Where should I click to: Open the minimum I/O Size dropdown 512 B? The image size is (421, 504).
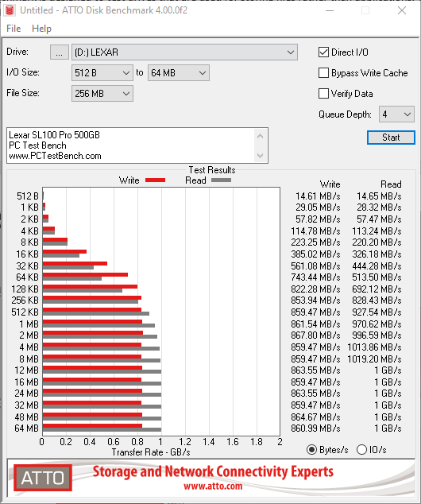tap(102, 73)
